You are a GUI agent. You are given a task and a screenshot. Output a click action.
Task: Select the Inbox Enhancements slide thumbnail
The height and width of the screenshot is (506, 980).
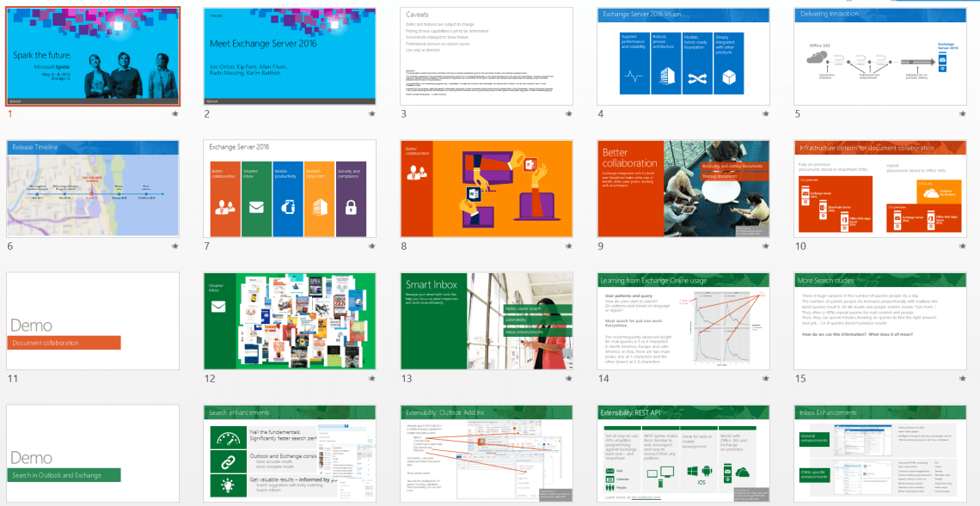pyautogui.click(x=880, y=453)
